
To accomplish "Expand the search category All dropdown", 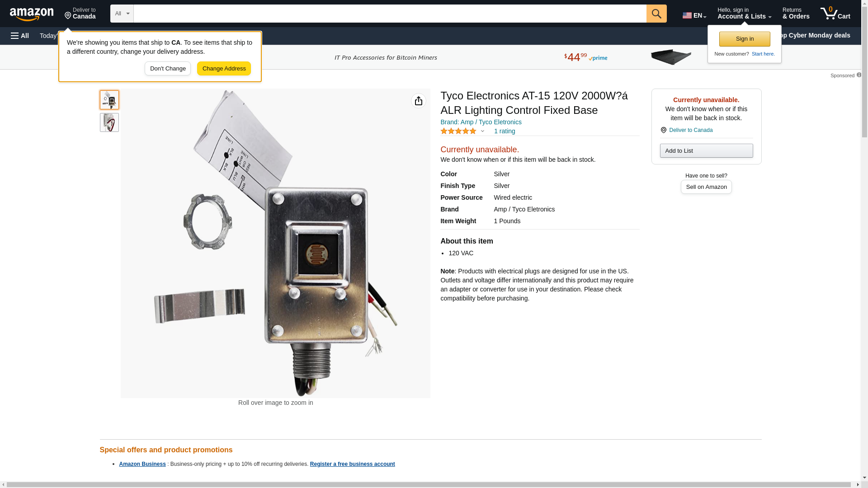I will (x=122, y=14).
